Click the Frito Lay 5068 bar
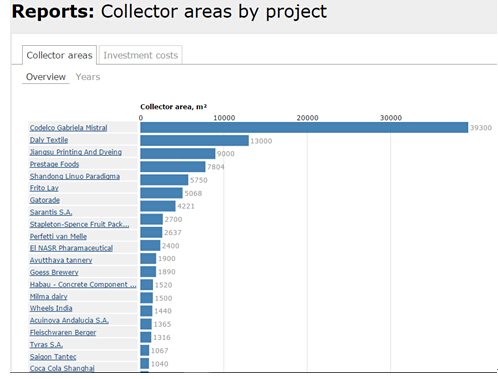This screenshot has width=498, height=379. pos(161,193)
